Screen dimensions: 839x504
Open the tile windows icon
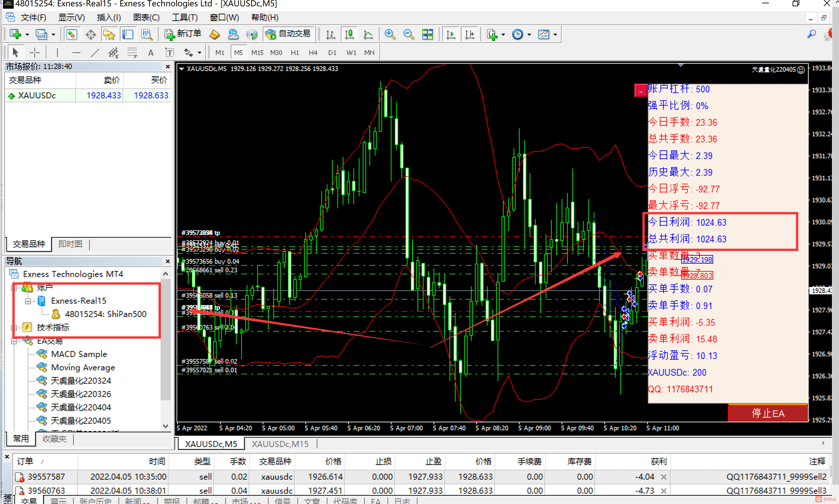(427, 34)
